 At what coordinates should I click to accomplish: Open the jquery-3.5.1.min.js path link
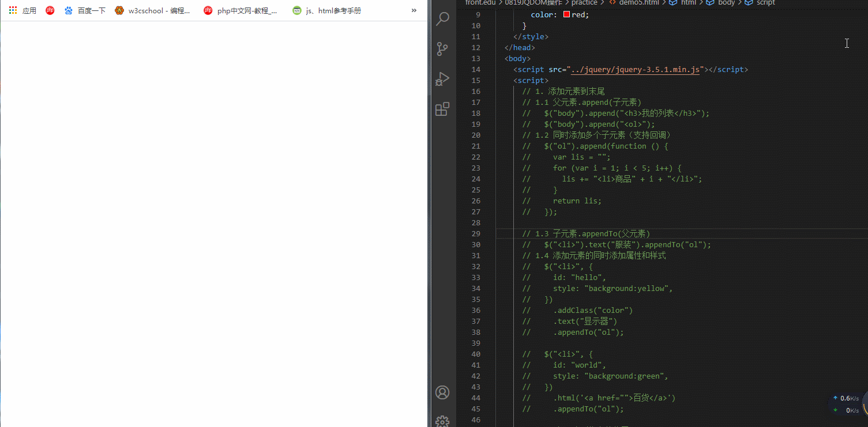(636, 70)
